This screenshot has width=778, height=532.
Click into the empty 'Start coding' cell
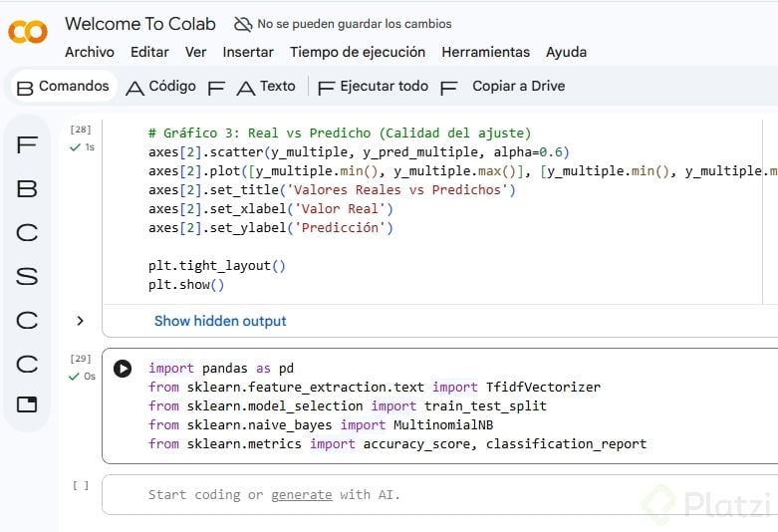[498, 494]
